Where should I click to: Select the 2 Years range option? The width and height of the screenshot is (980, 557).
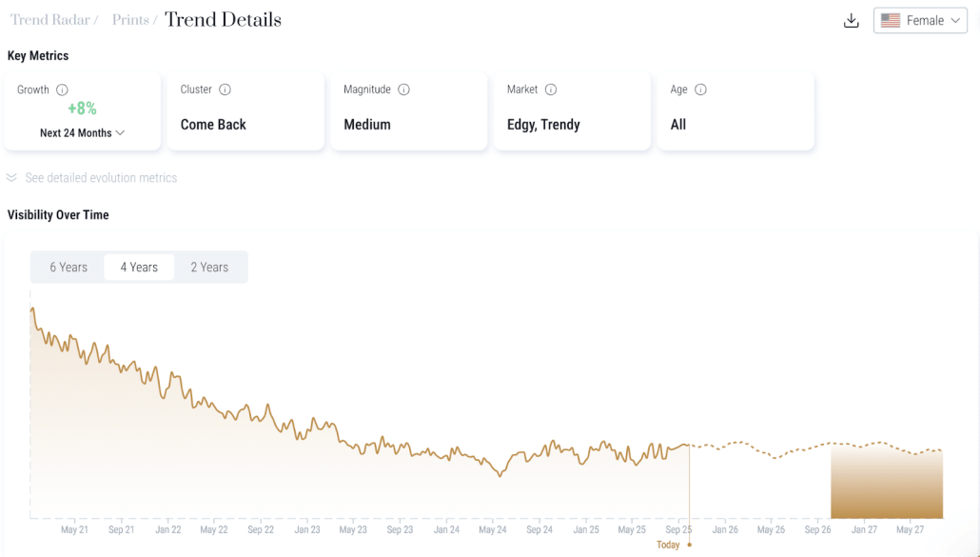209,267
